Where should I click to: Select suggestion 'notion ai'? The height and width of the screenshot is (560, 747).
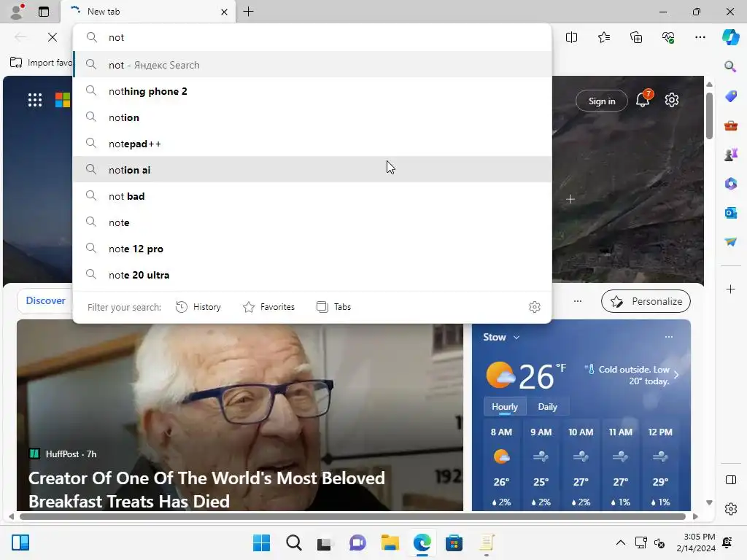point(312,169)
